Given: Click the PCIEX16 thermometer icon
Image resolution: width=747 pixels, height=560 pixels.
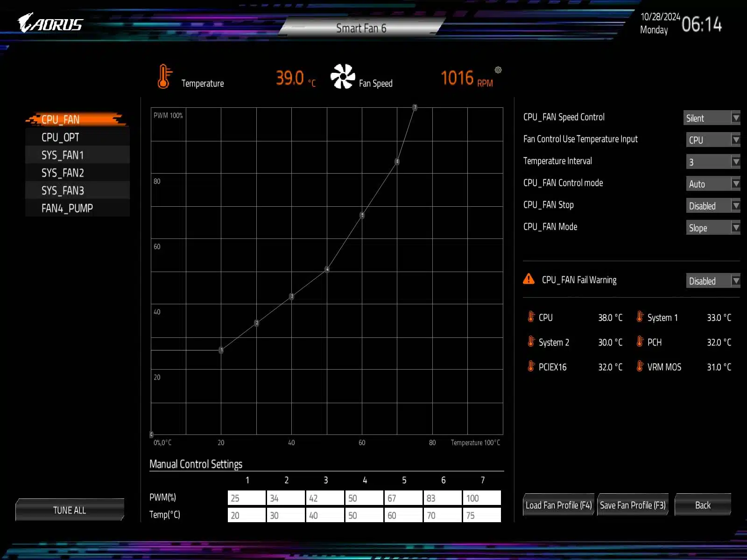Looking at the screenshot, I should [x=531, y=366].
